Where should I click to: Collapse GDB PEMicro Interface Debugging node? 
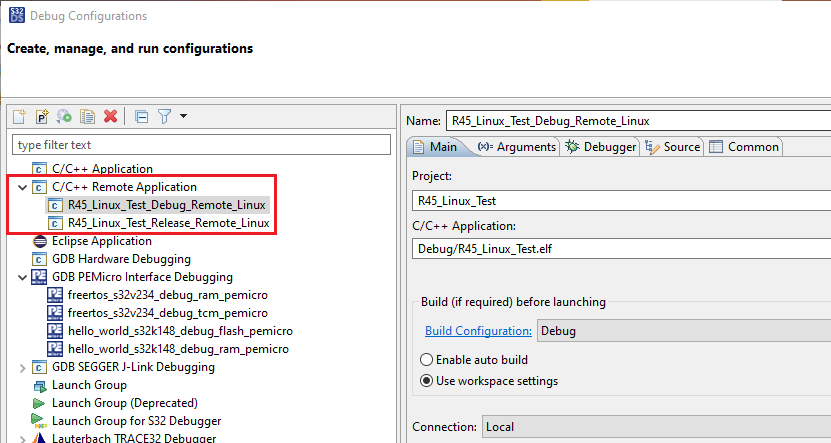(x=22, y=277)
